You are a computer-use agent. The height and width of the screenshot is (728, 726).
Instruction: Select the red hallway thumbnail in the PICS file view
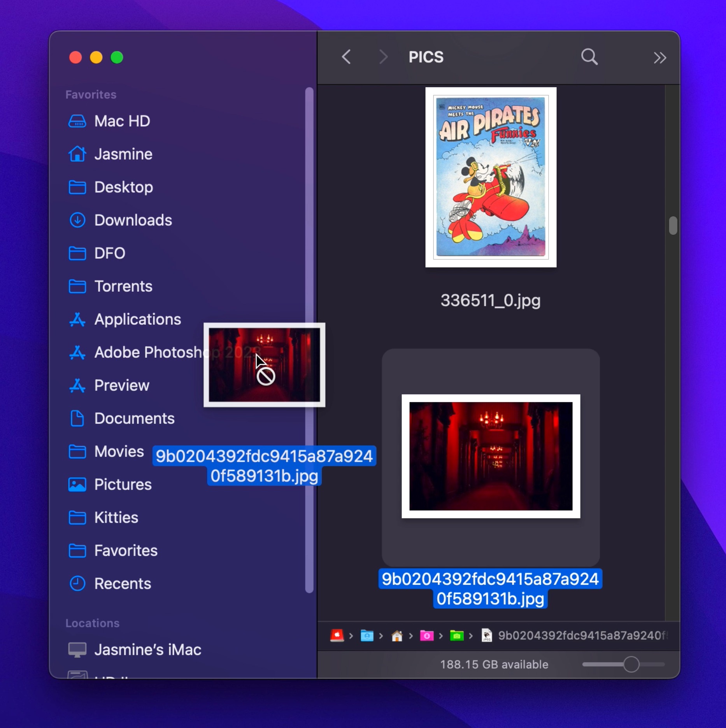pos(491,456)
